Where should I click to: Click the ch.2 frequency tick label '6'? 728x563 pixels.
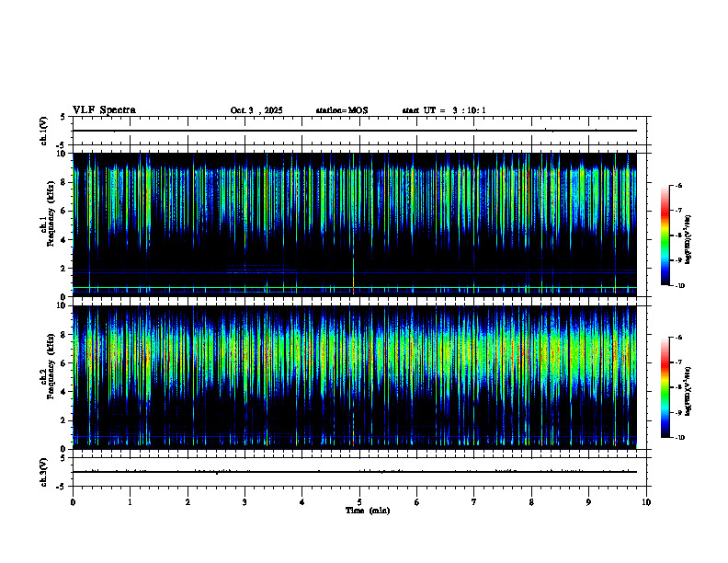(x=64, y=363)
